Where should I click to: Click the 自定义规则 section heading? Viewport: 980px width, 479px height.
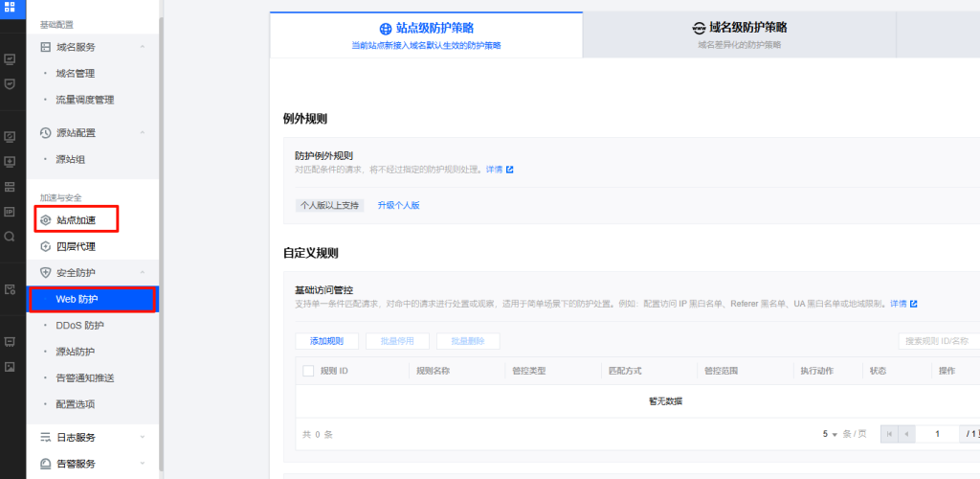click(311, 253)
